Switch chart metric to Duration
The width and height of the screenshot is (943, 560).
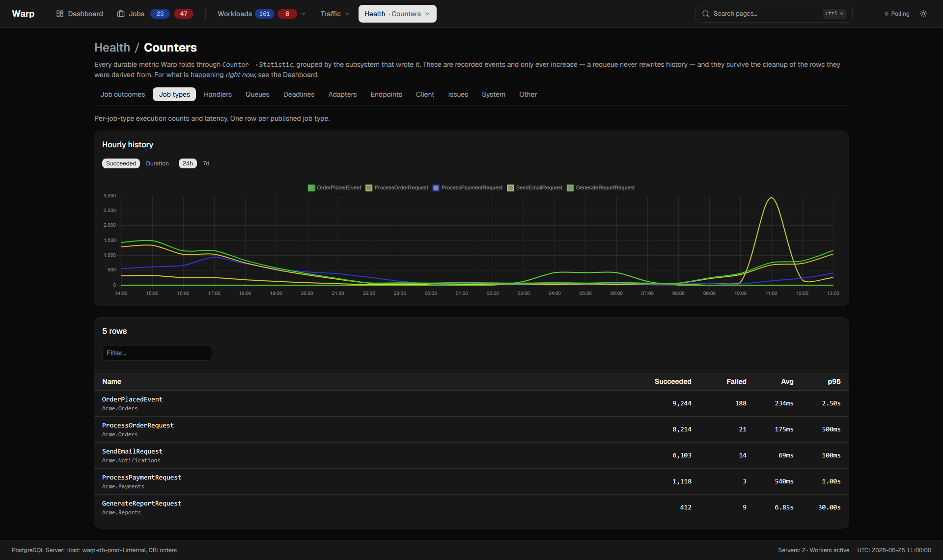point(157,163)
